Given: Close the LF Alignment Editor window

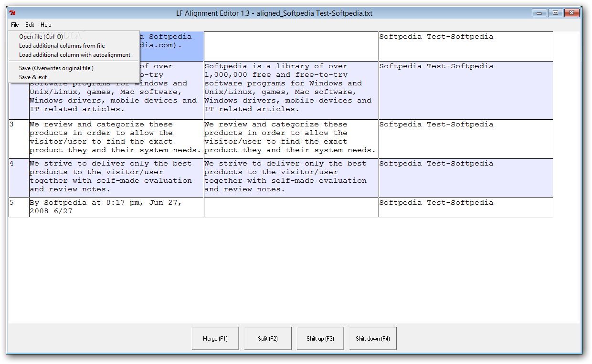Looking at the screenshot, I should 571,13.
